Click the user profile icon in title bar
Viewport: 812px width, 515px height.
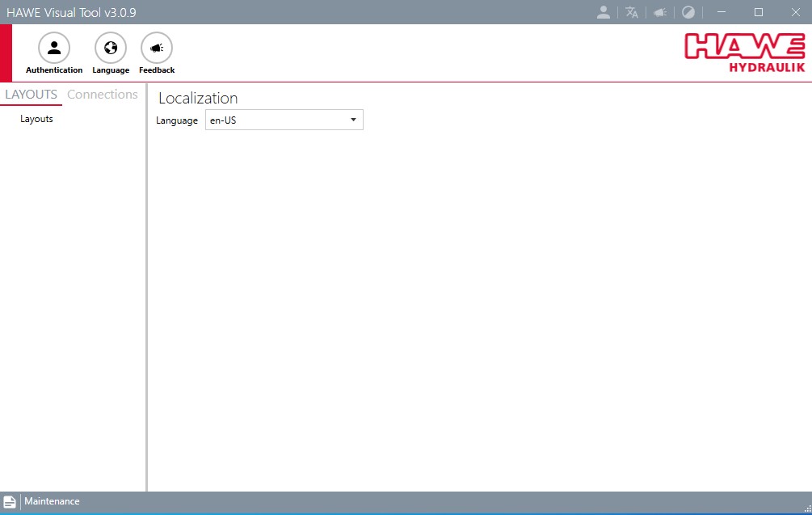click(604, 12)
